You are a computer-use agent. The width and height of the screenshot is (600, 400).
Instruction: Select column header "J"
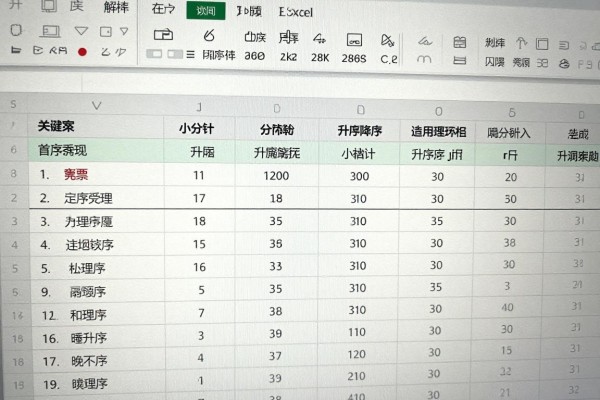(199, 107)
